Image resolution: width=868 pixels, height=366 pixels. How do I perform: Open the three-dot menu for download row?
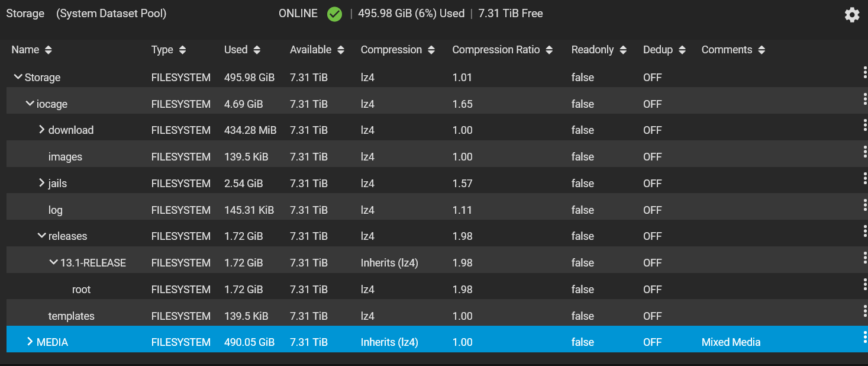tap(864, 126)
